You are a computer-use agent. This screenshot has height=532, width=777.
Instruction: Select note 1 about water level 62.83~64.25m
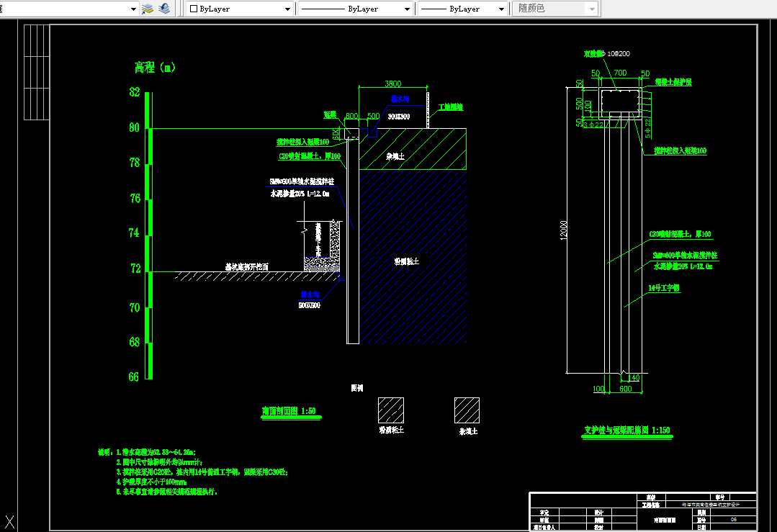tap(156, 452)
